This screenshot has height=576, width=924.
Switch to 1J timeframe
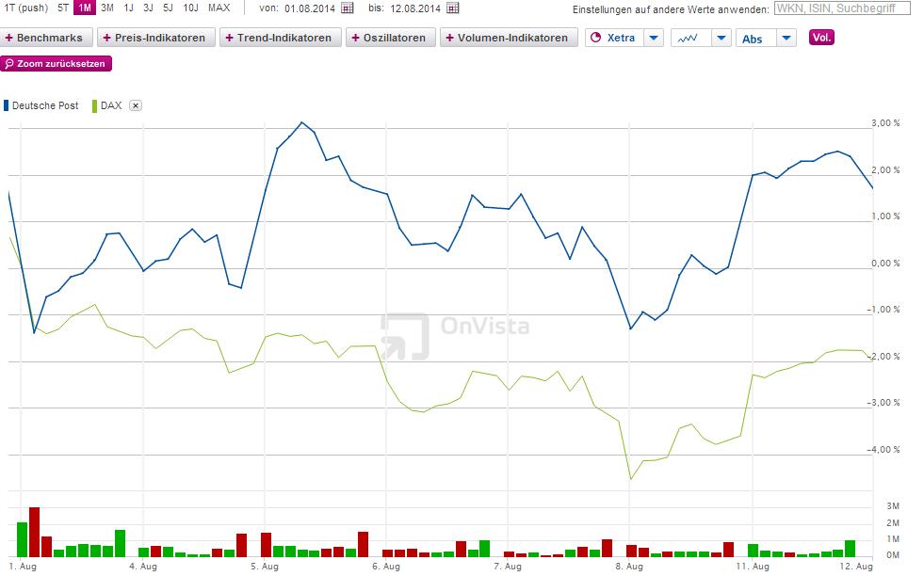tap(128, 8)
